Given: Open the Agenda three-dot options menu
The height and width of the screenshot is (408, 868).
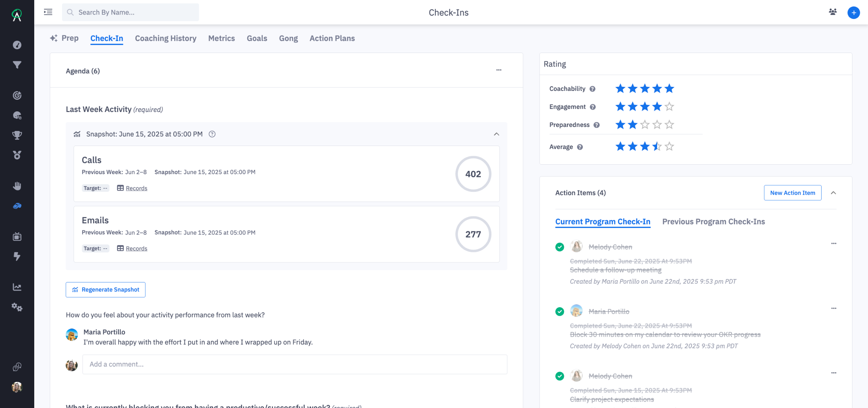Looking at the screenshot, I should click(x=499, y=70).
